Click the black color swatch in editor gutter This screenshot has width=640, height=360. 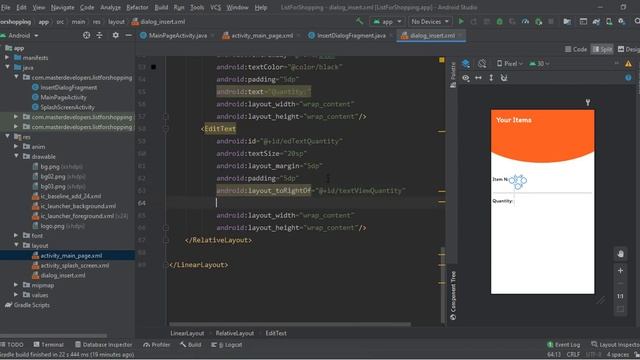coord(153,67)
